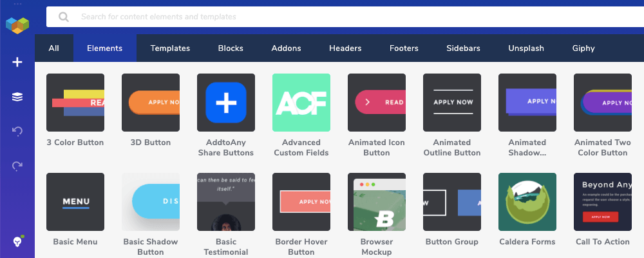Open the layers tree view icon

pos(17,97)
